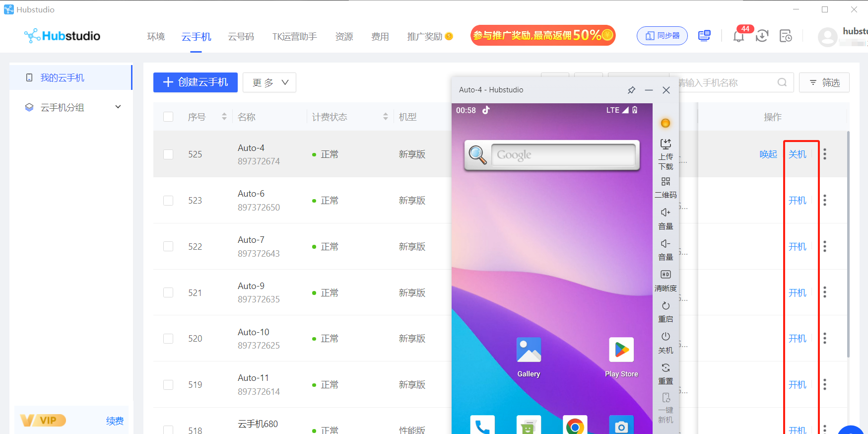868x434 pixels.
Task: Expand the 云手机分组 group list
Action: [118, 107]
